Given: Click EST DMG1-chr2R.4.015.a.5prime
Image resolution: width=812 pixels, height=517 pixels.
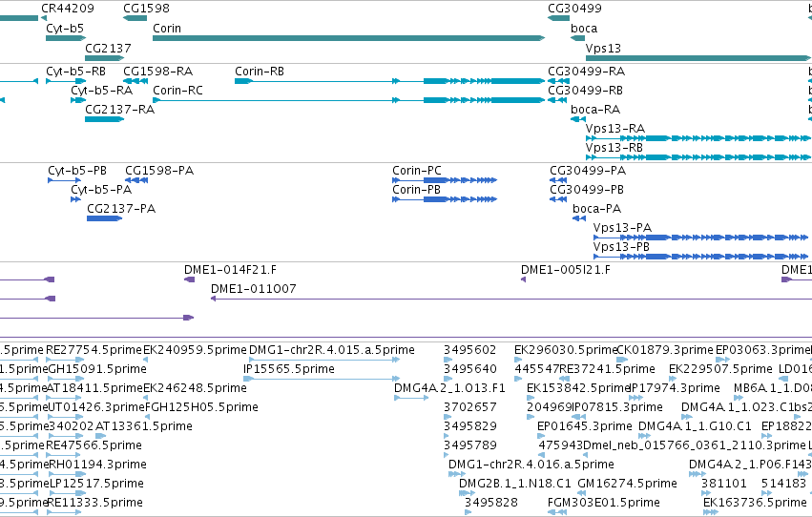Looking at the screenshot, I should pyautogui.click(x=324, y=360).
